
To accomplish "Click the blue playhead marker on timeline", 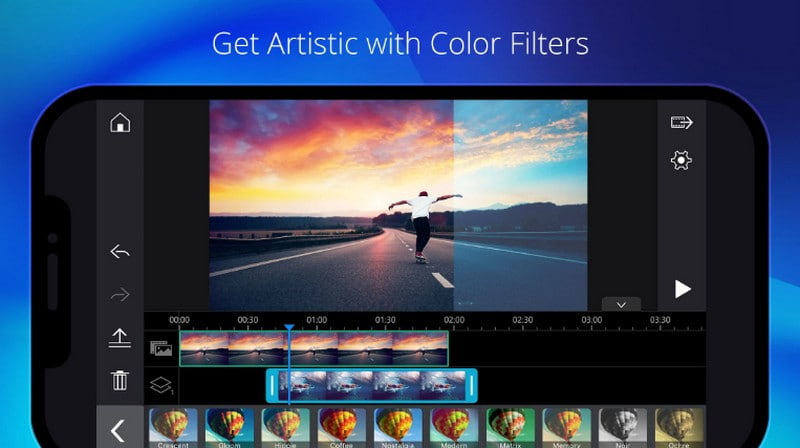I will [289, 327].
